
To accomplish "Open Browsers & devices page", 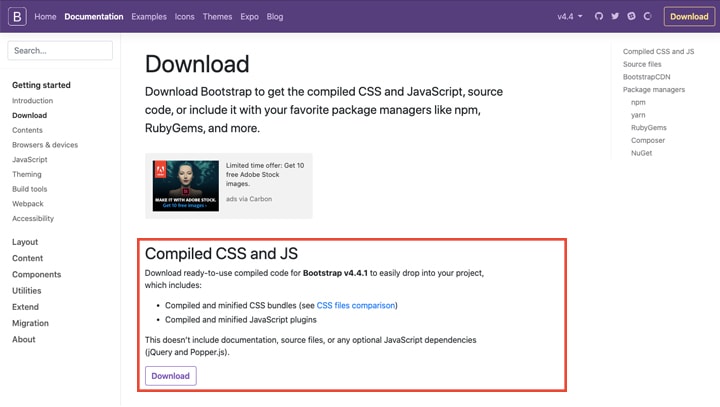I will [45, 145].
